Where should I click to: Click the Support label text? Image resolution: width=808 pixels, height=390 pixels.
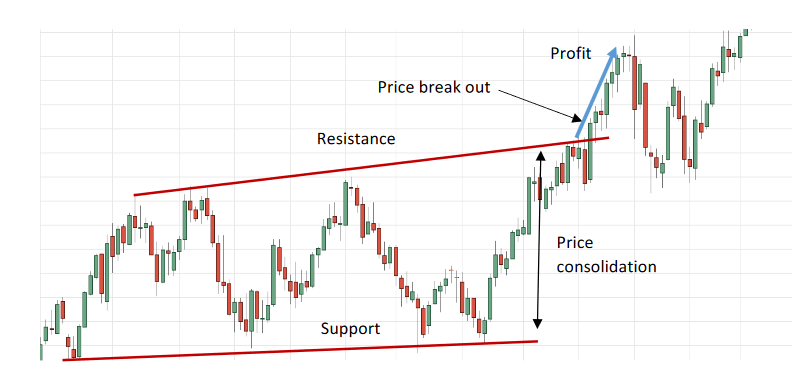350,329
